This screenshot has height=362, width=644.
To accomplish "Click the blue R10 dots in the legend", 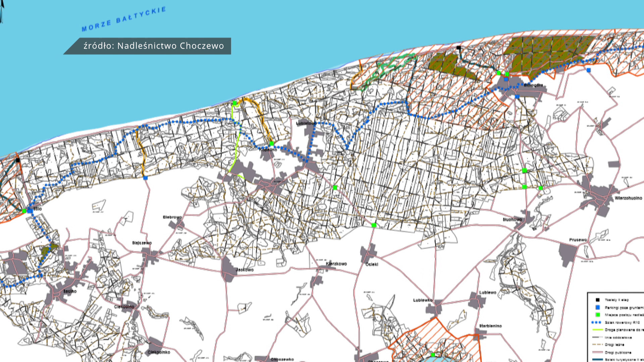I will click(596, 322).
